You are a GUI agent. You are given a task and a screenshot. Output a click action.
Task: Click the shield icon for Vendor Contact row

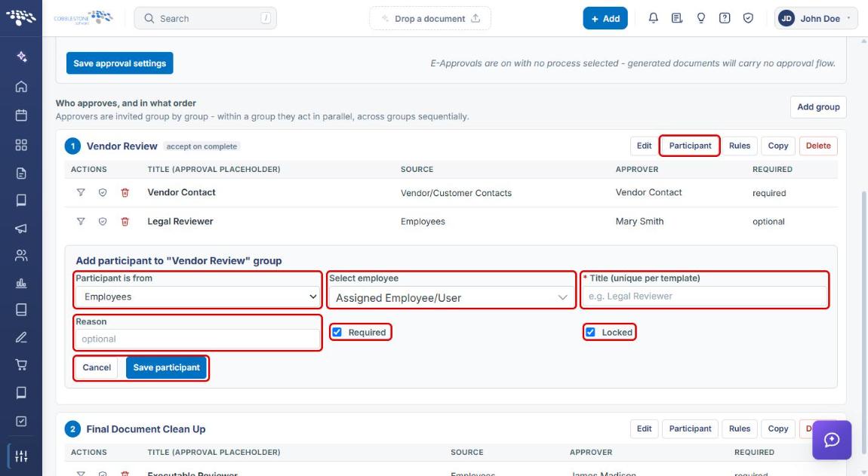103,192
